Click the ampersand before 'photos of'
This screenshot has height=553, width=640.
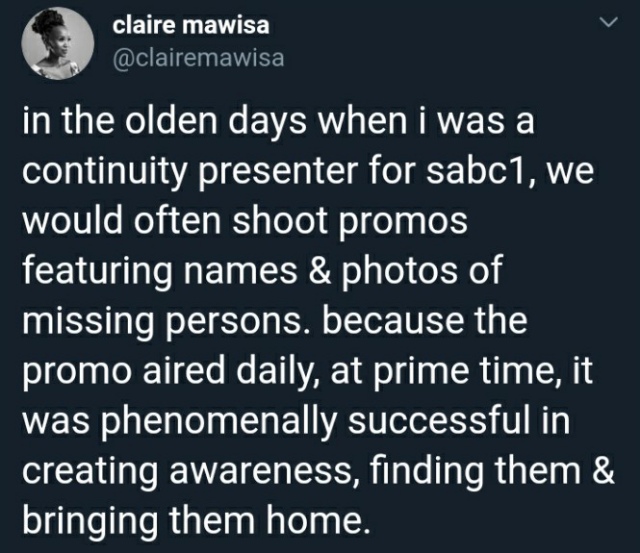click(320, 271)
